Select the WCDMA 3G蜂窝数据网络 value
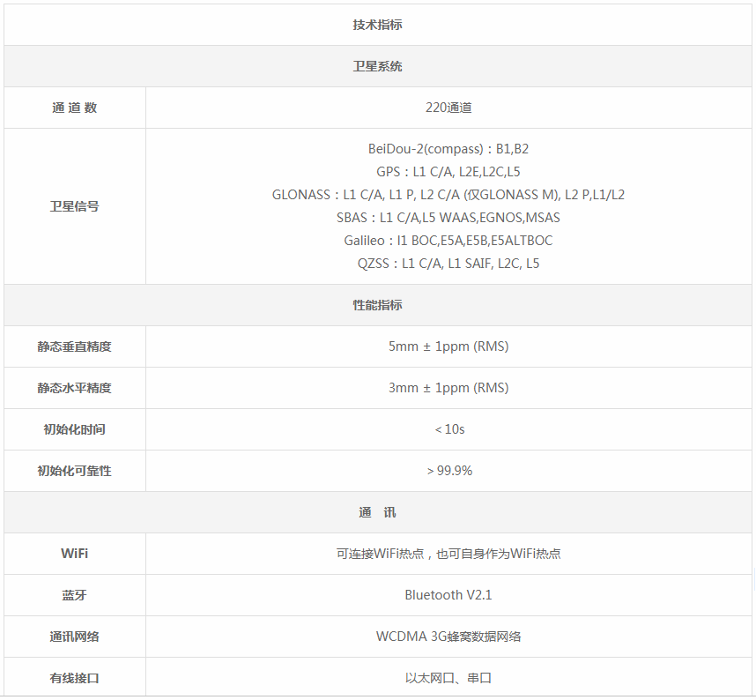Viewport: 756px width, 700px height. pos(448,637)
